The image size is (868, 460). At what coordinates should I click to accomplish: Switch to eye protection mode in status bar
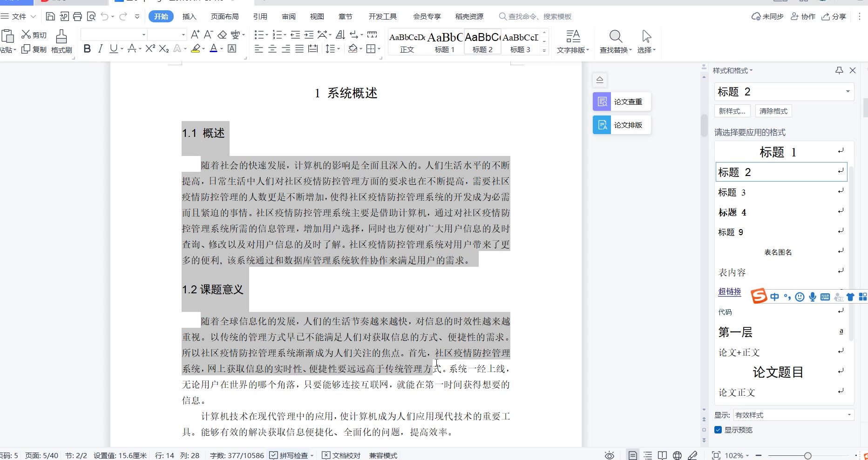click(x=610, y=455)
